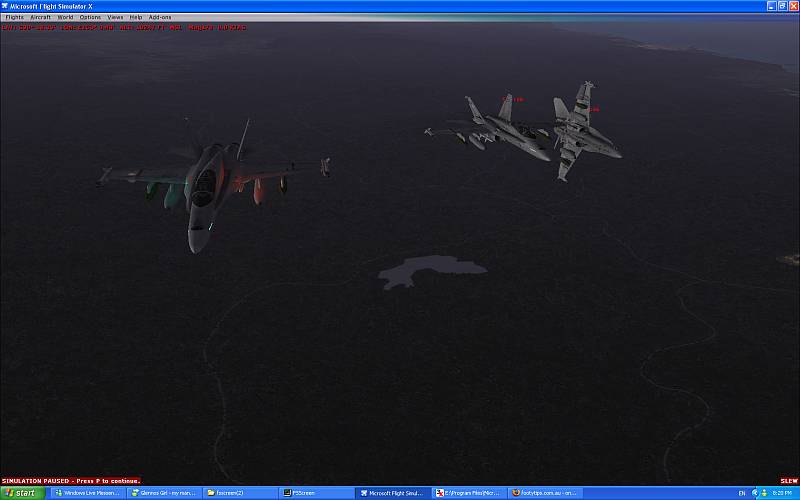Open the Options menu
Image resolution: width=800 pixels, height=500 pixels.
(90, 17)
